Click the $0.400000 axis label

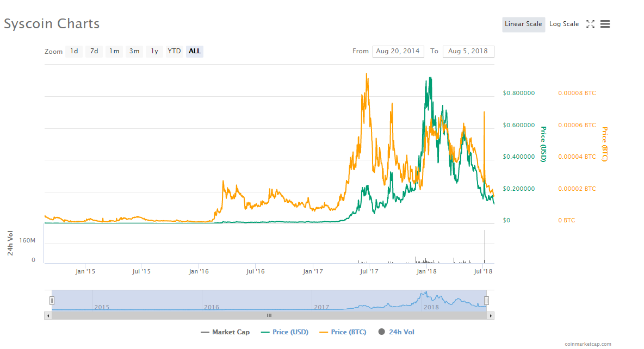pos(519,157)
